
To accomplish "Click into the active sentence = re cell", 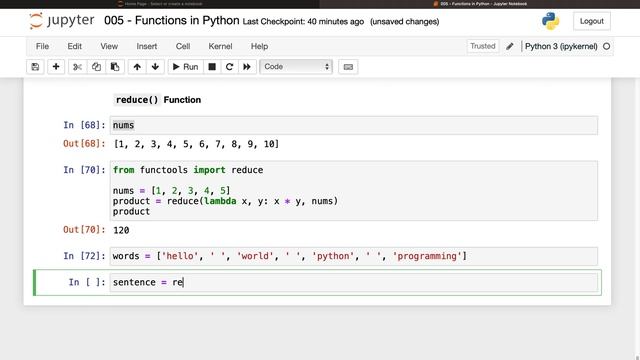I will pyautogui.click(x=353, y=282).
